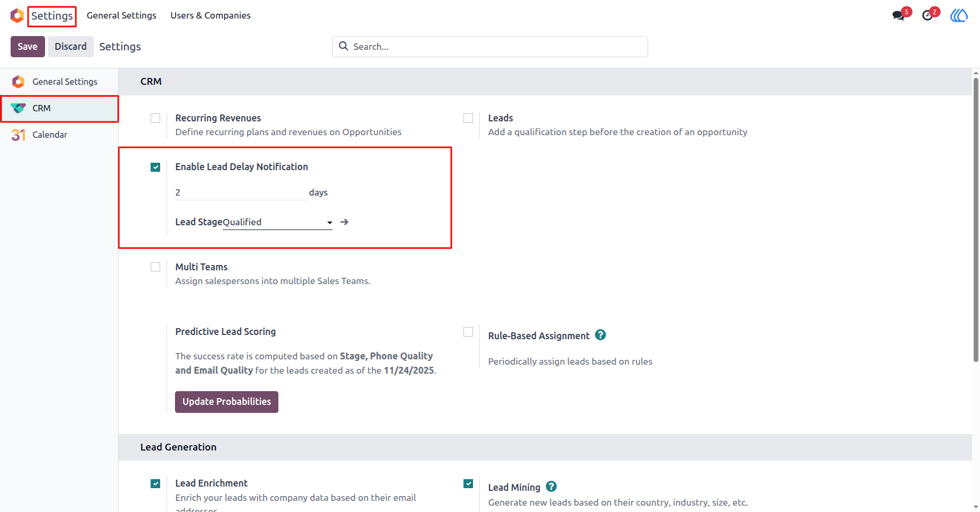Screen dimensions: 980x512
Task: Click the Settings app title
Action: pyautogui.click(x=52, y=16)
